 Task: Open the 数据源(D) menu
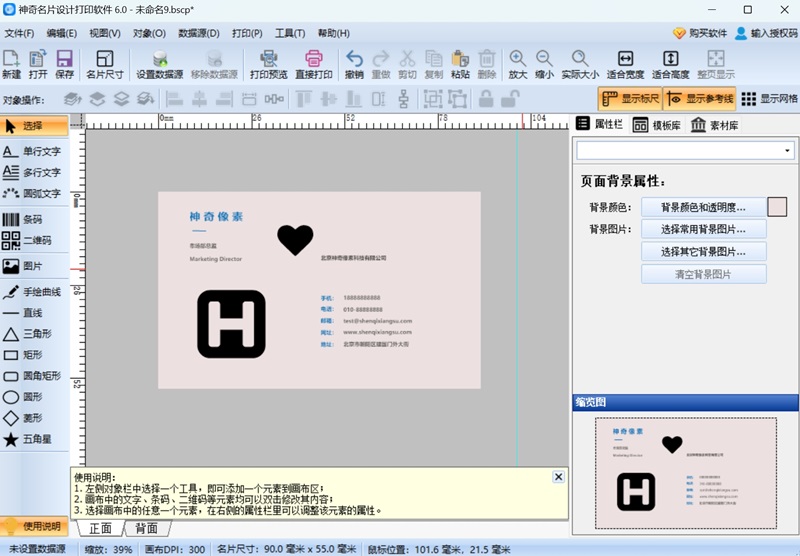pyautogui.click(x=199, y=33)
